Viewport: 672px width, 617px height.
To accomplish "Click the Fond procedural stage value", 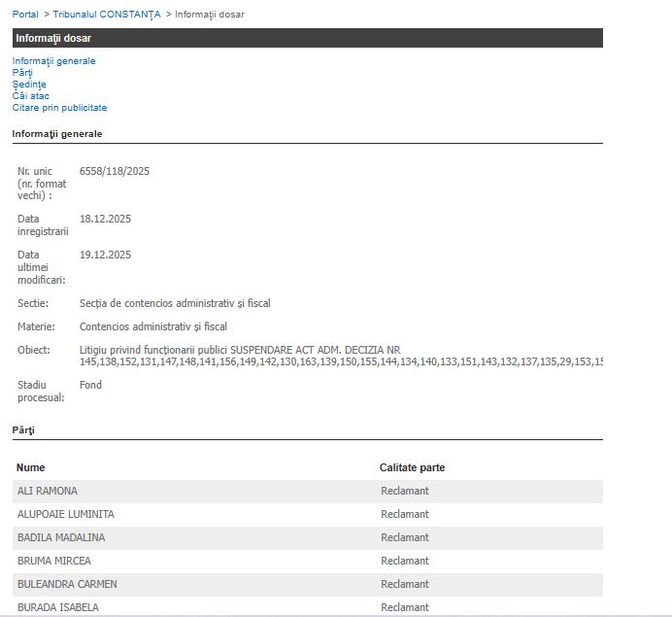I will (90, 386).
